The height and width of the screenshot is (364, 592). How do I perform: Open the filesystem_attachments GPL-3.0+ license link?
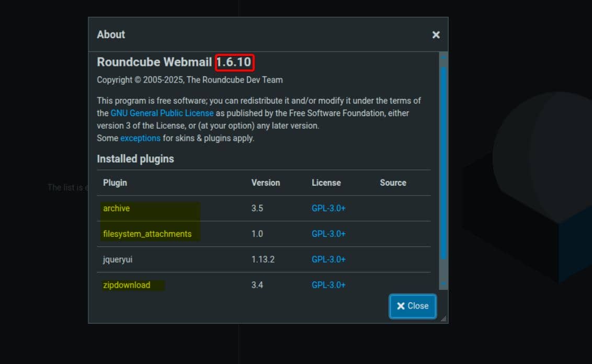[328, 234]
